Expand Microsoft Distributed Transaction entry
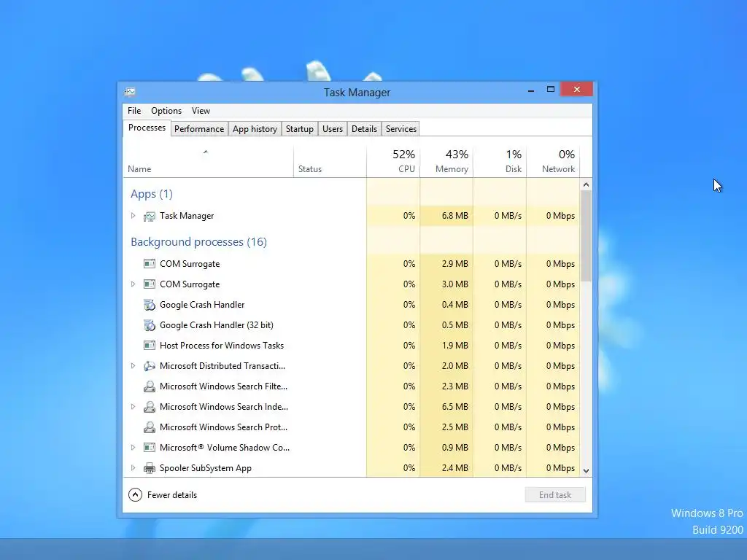Image resolution: width=747 pixels, height=560 pixels. point(133,366)
